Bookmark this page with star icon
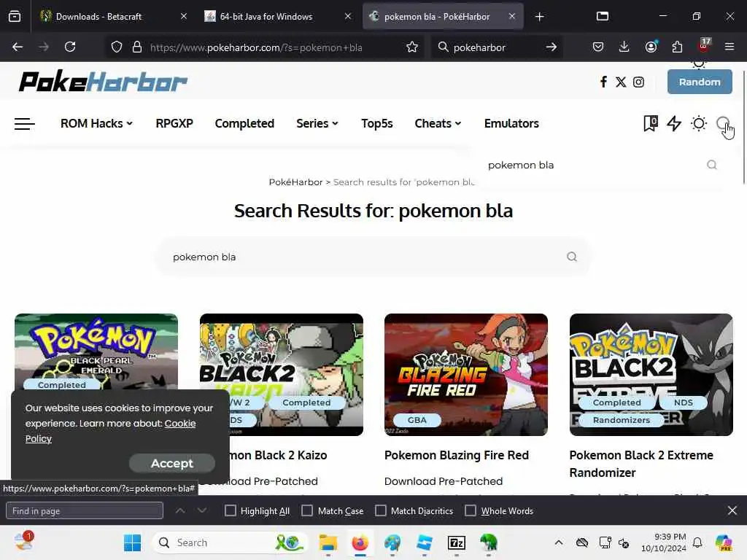Viewport: 747px width, 560px height. (x=412, y=47)
